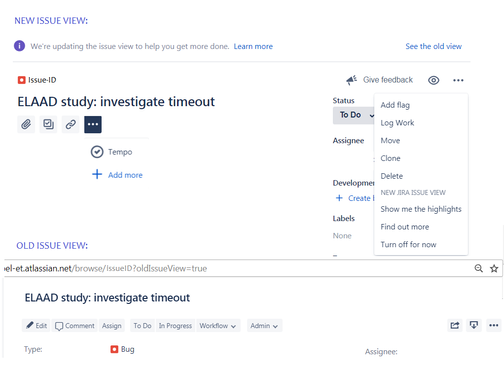The width and height of the screenshot is (504, 381).
Task: Click the Give feedback text link
Action: click(388, 80)
